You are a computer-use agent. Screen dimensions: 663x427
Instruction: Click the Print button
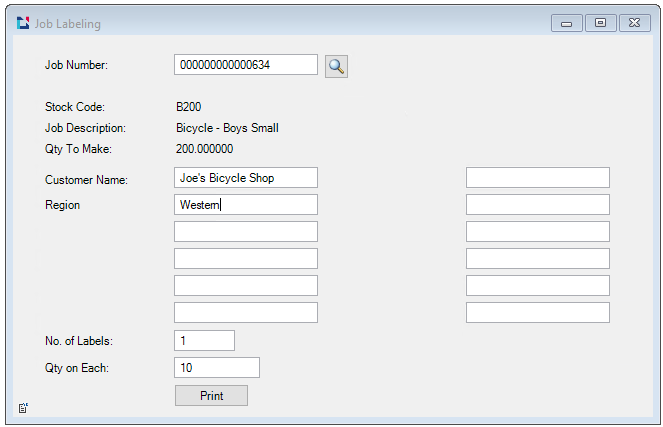point(211,396)
